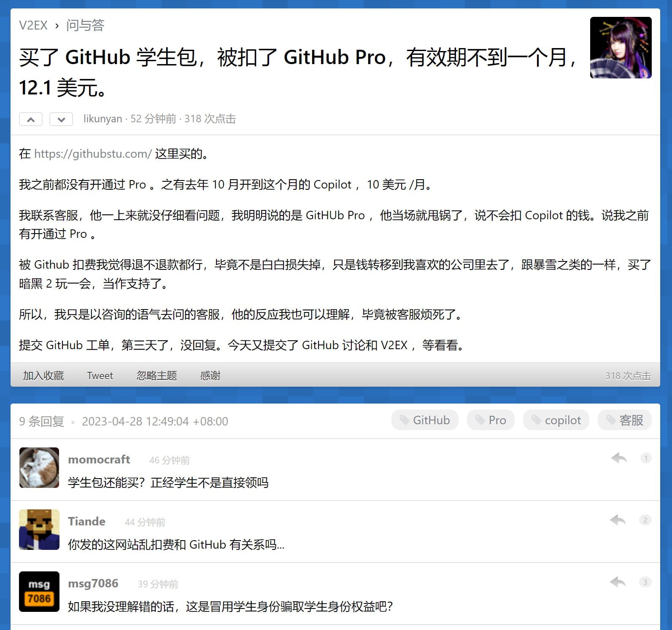
Task: Open the 客服 tag
Action: 625,420
